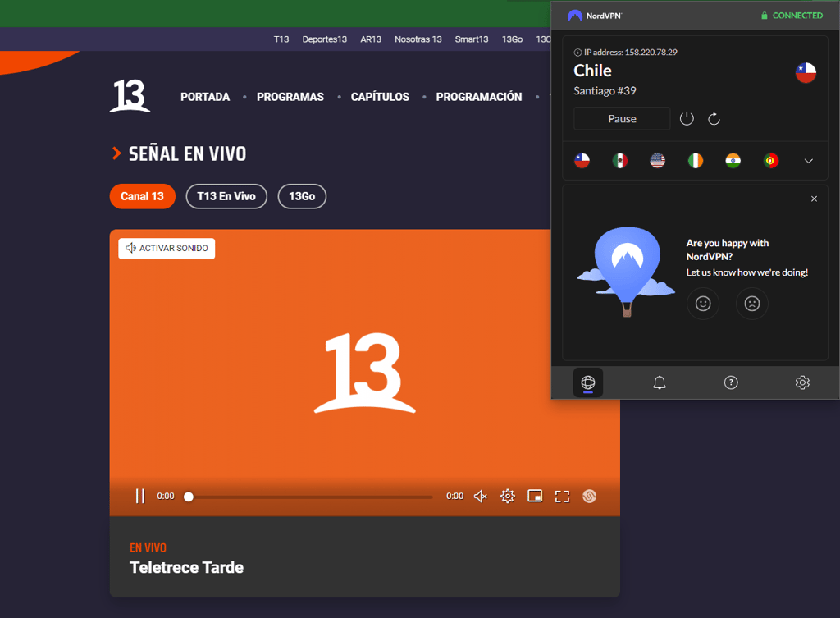
Task: Click sad frown feedback face
Action: click(x=752, y=304)
